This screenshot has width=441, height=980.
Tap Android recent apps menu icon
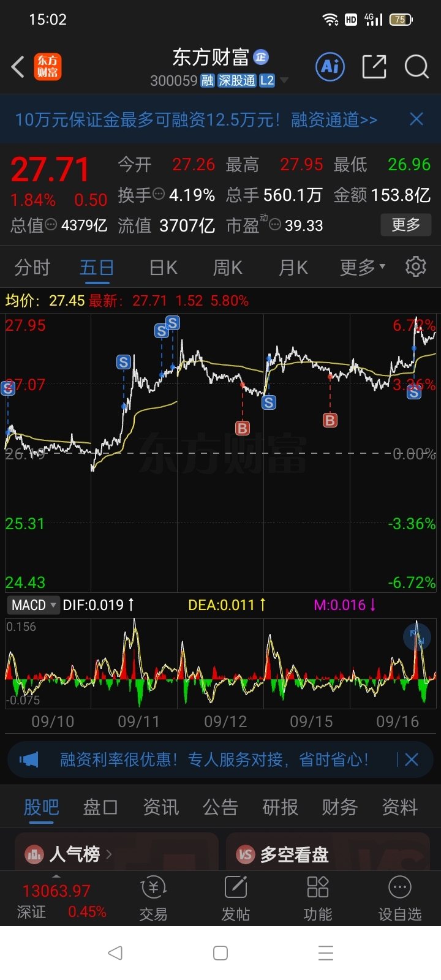click(326, 953)
